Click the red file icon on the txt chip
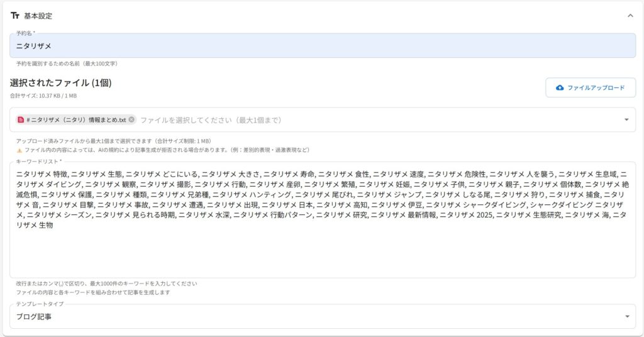644x337 pixels. [21, 119]
